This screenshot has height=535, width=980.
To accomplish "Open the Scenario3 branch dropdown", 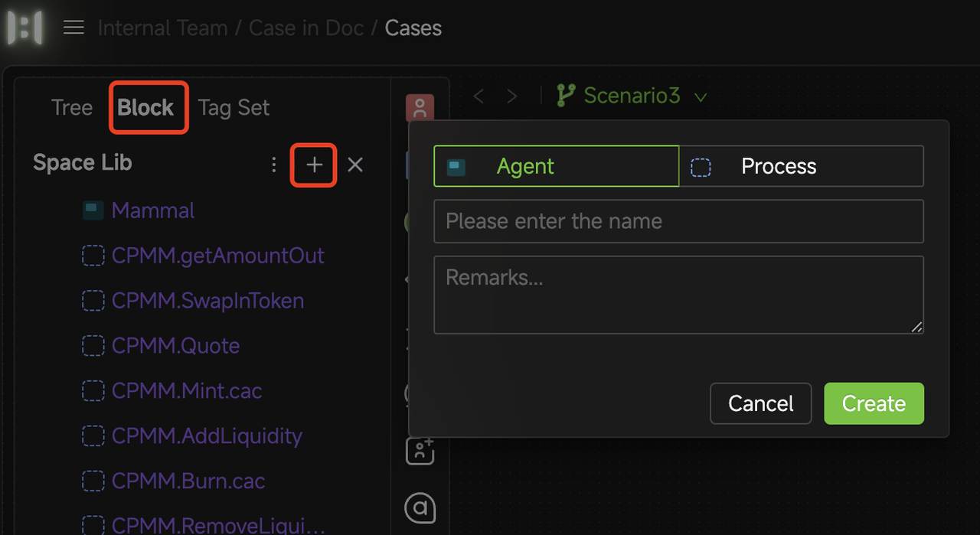I will (632, 96).
